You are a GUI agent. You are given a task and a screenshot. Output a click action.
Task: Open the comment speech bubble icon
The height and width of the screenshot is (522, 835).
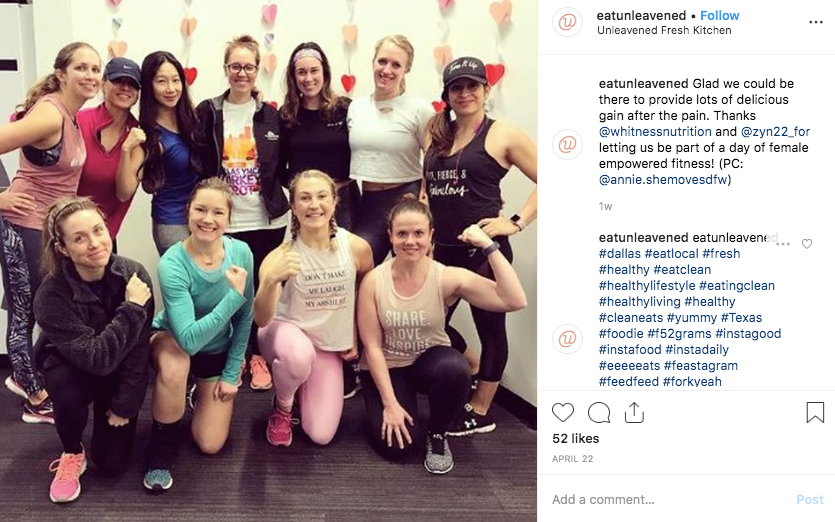pos(599,412)
